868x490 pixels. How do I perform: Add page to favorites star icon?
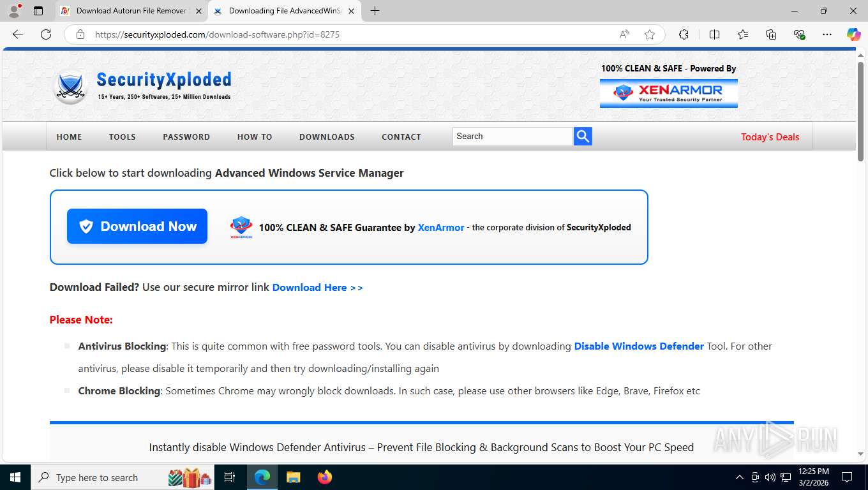[x=650, y=34]
